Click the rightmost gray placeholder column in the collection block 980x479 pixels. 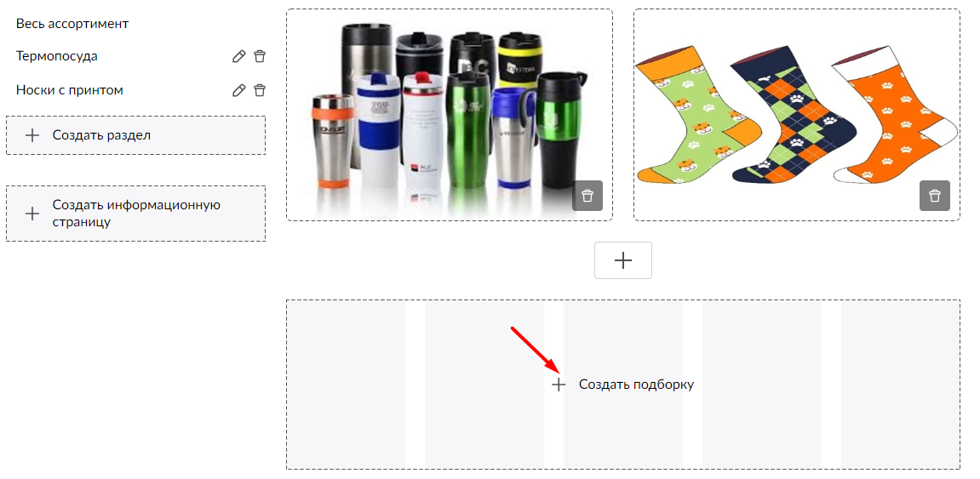(900, 385)
